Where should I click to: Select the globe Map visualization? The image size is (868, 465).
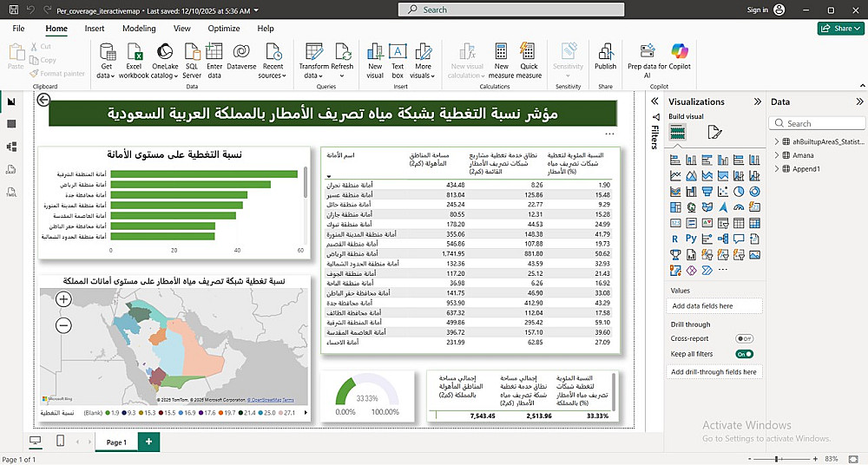click(x=692, y=207)
